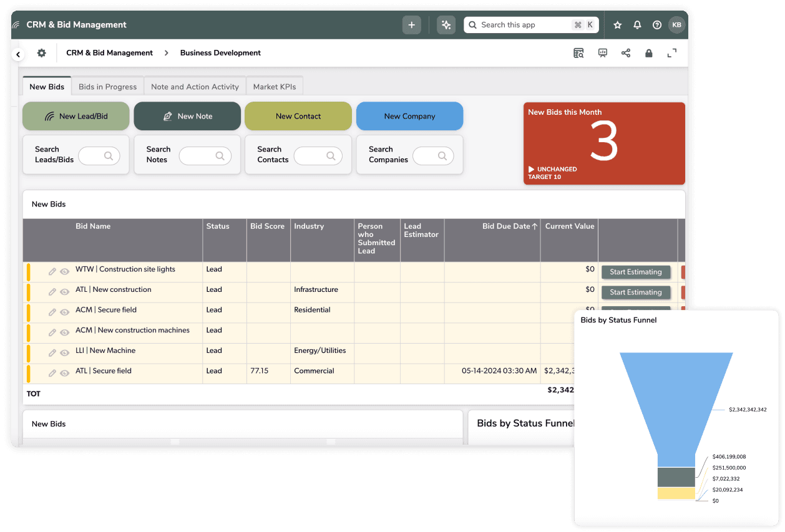Click the Search Leads/Bids input
Screen dimensions: 785x532
pyautogui.click(x=99, y=156)
